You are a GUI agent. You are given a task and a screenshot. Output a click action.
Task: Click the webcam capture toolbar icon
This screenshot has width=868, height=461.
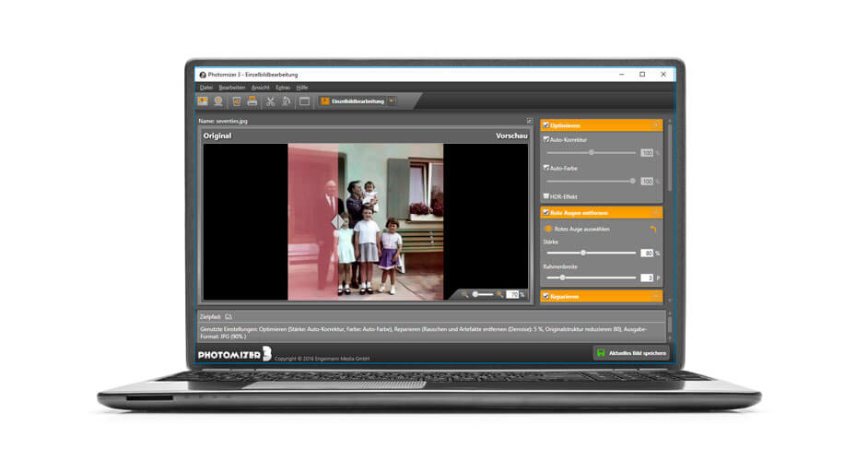click(218, 100)
